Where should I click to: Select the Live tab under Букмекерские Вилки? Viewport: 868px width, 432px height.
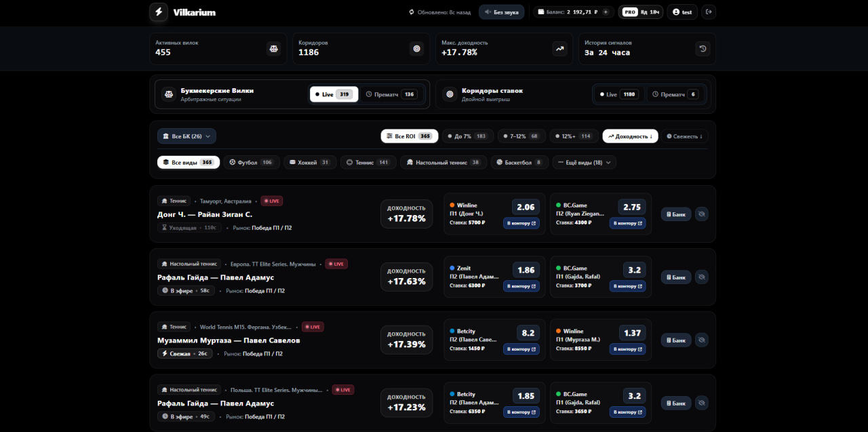point(334,94)
